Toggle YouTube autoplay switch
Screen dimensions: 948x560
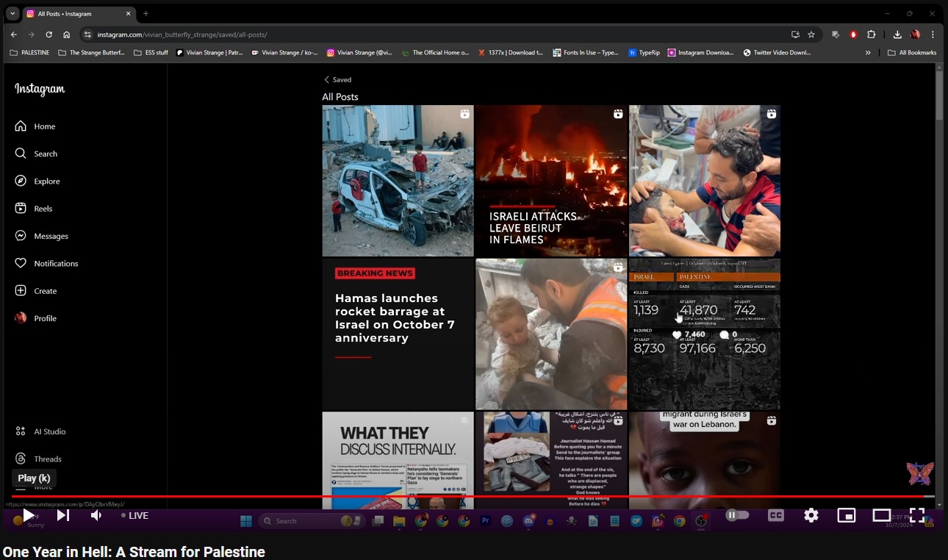737,515
